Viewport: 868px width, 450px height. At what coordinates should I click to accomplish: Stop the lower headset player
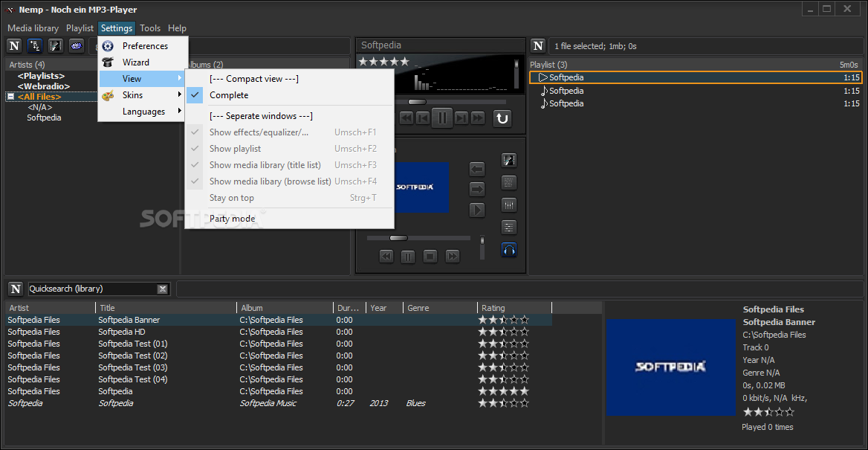point(431,256)
